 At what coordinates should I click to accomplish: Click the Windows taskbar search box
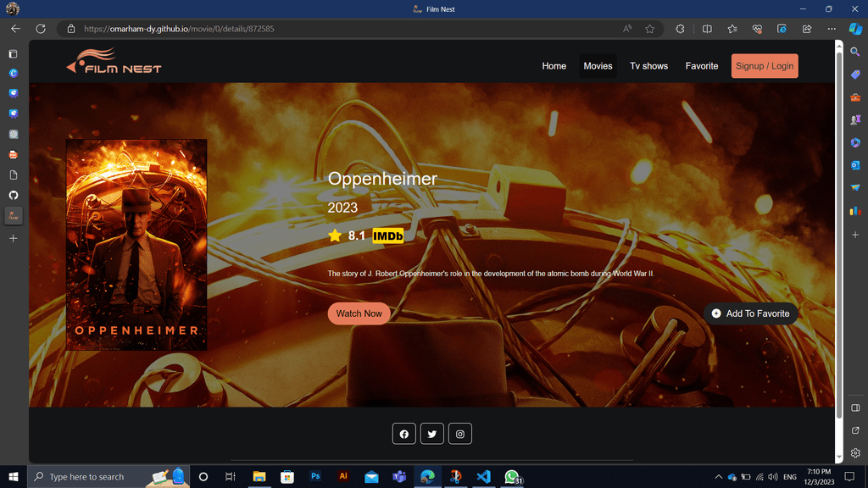pos(108,476)
